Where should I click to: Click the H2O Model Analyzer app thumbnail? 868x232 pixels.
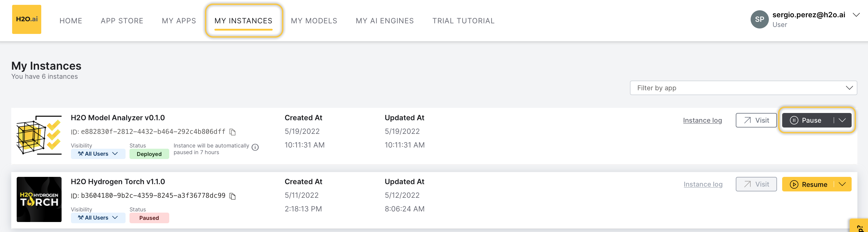coord(39,135)
